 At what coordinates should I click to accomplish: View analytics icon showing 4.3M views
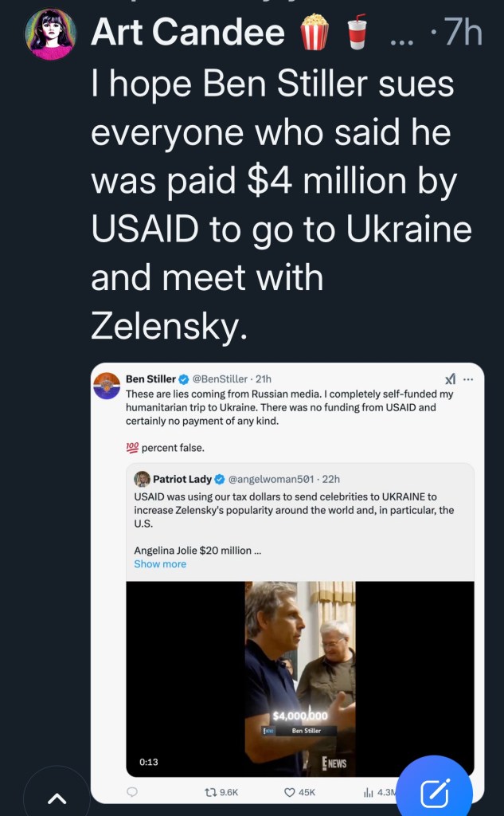(369, 792)
